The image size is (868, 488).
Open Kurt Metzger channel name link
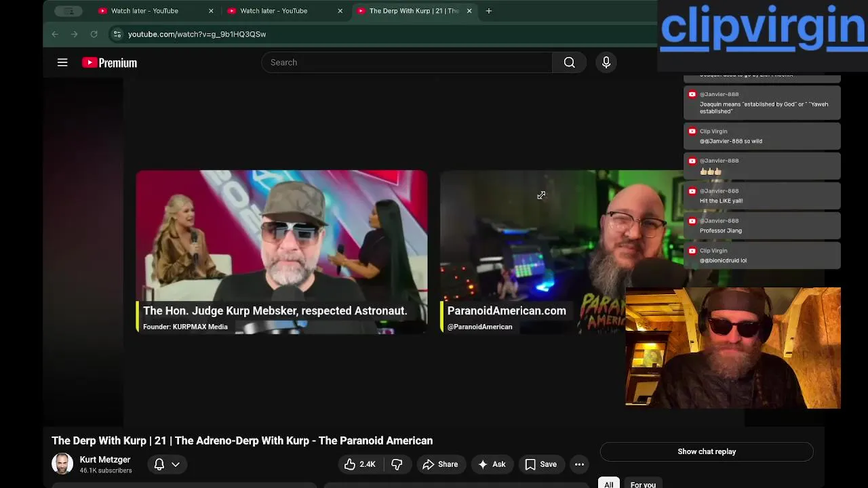tap(105, 460)
